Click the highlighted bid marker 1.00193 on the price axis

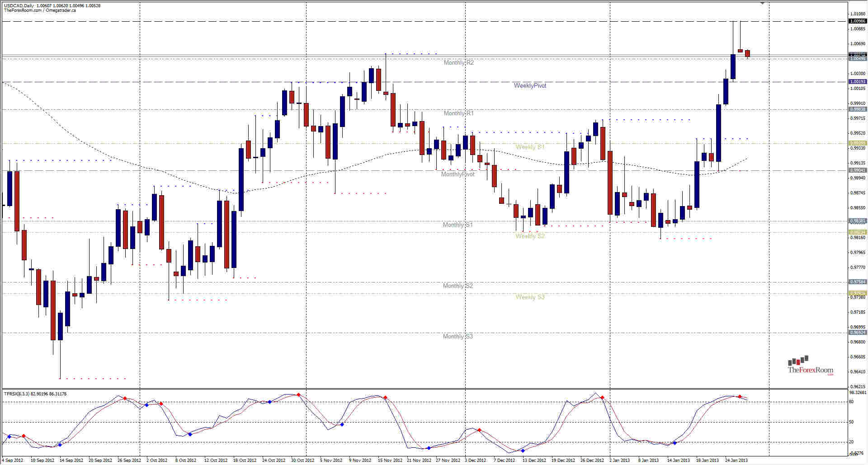(x=859, y=81)
